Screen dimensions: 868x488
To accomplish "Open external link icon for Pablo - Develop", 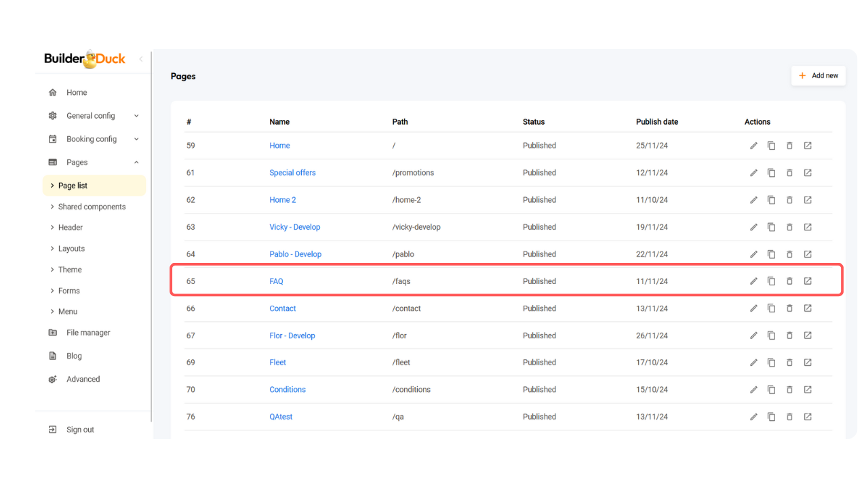I will 808,254.
